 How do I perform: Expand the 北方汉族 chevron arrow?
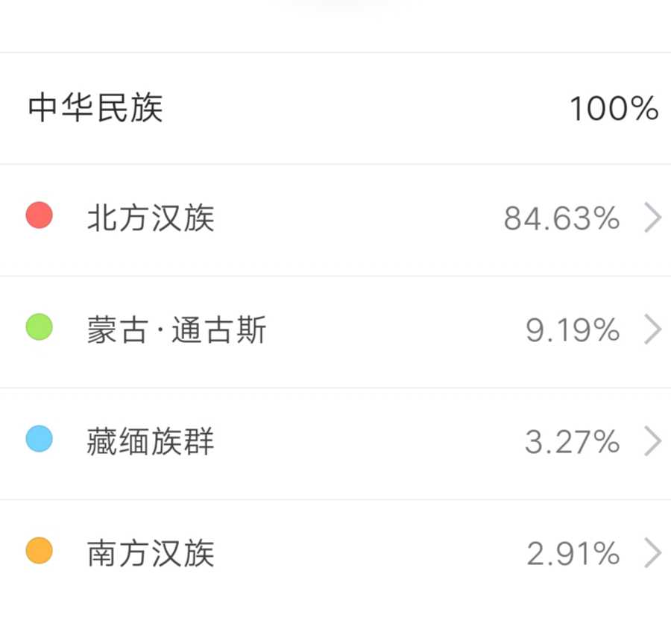coord(652,218)
